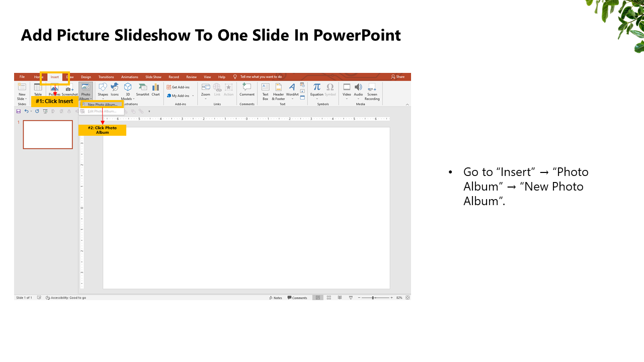Click the blank slide canvas
This screenshot has width=644, height=362.
click(x=246, y=208)
